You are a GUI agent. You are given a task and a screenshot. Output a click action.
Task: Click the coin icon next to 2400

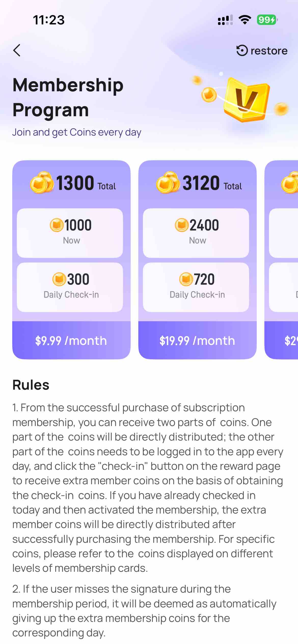[x=182, y=225]
